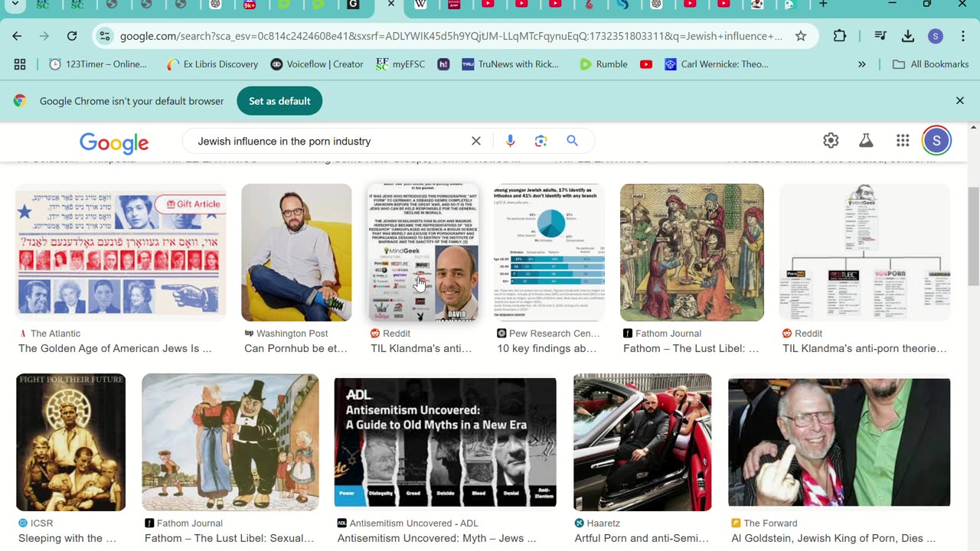Start voice search with the microphone

click(511, 141)
